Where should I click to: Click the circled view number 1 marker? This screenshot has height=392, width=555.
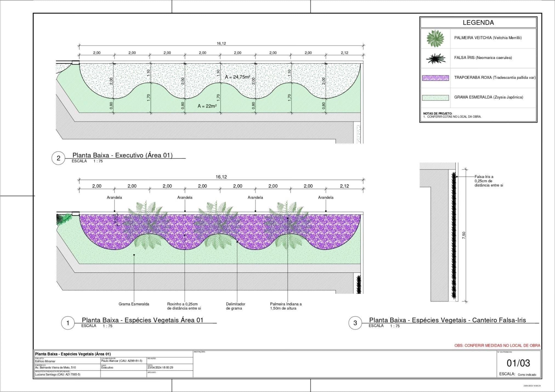[x=68, y=323]
